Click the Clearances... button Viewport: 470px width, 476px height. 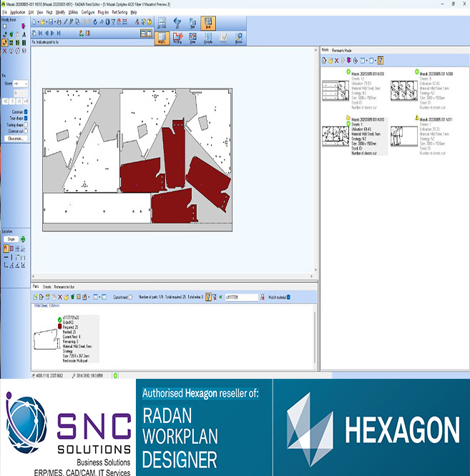pyautogui.click(x=16, y=139)
